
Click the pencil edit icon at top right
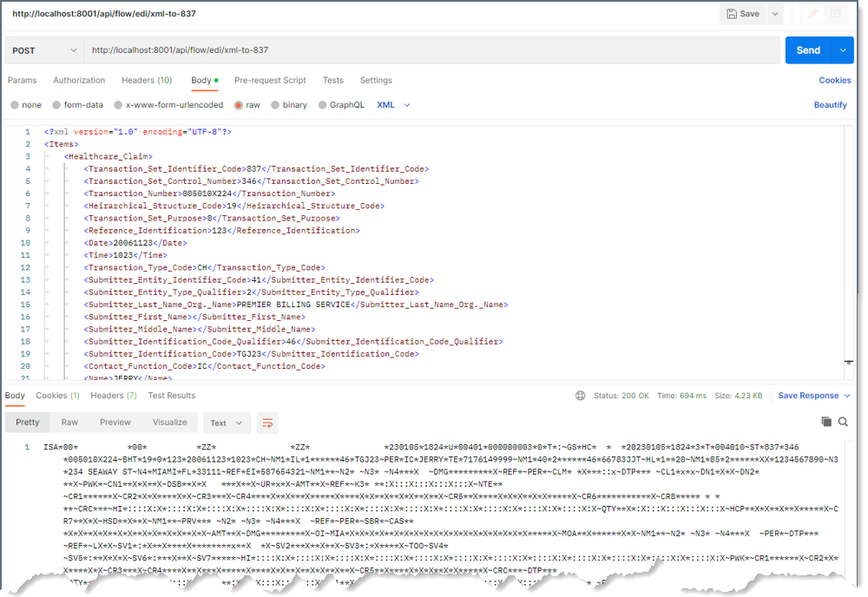812,14
